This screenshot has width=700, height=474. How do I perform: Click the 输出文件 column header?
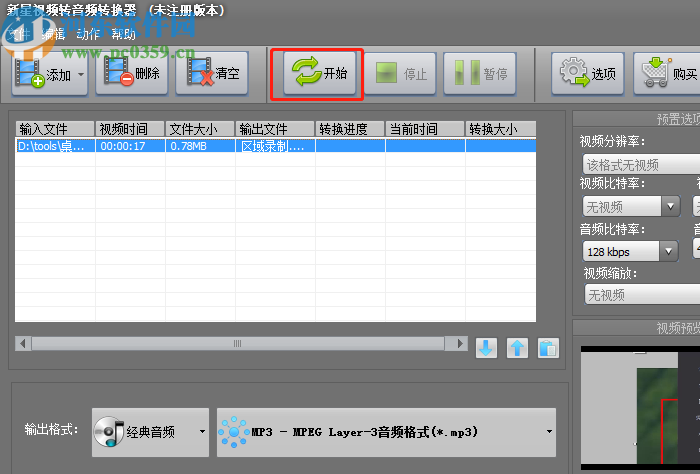(275, 129)
